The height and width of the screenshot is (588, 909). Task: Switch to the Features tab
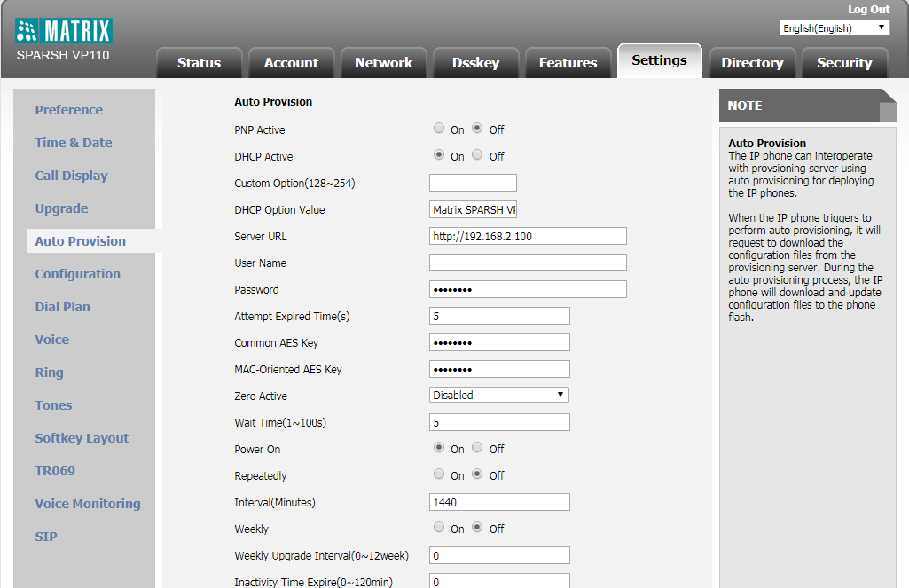(568, 63)
